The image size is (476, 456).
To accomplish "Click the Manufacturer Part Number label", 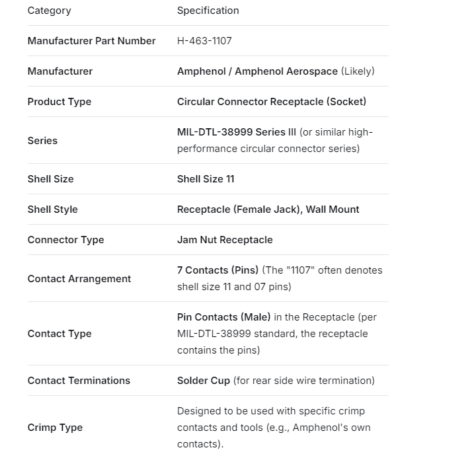I will 91,41.
